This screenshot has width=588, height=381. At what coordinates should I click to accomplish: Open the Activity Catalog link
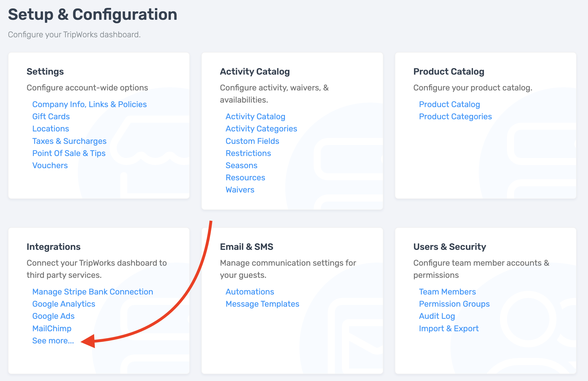click(255, 116)
